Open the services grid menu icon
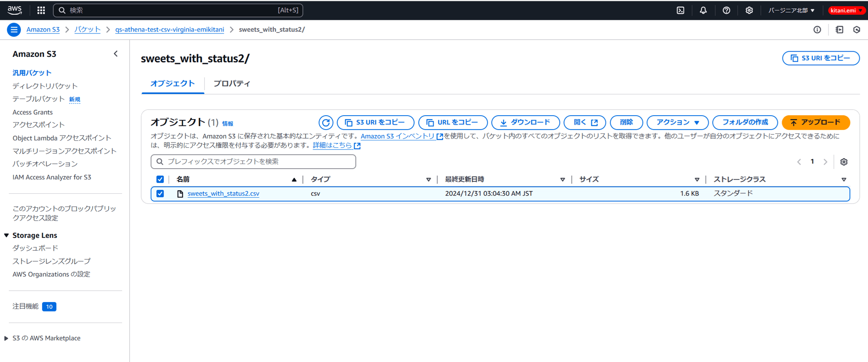The image size is (868, 362). [x=41, y=10]
